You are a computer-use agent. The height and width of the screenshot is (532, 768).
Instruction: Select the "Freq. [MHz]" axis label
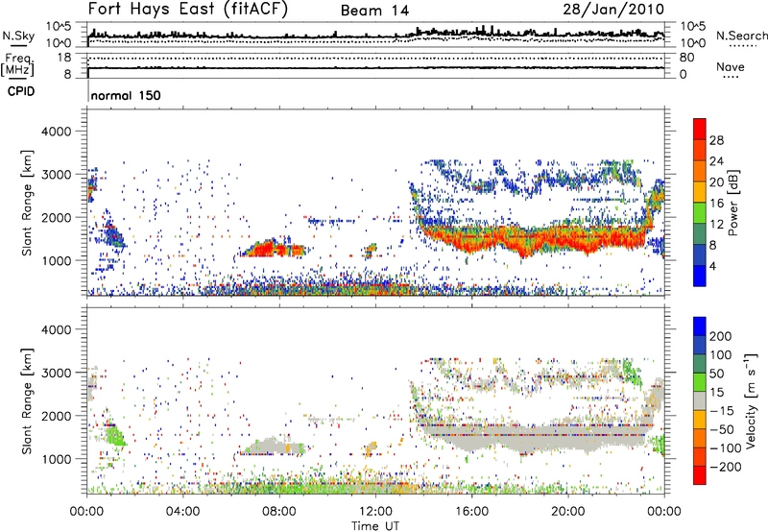point(17,64)
